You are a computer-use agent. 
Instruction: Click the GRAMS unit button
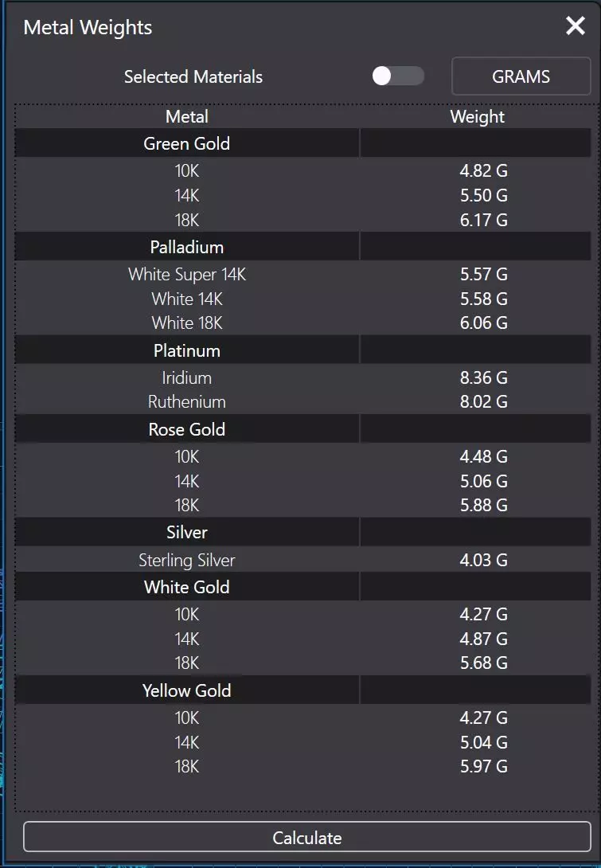pyautogui.click(x=521, y=77)
